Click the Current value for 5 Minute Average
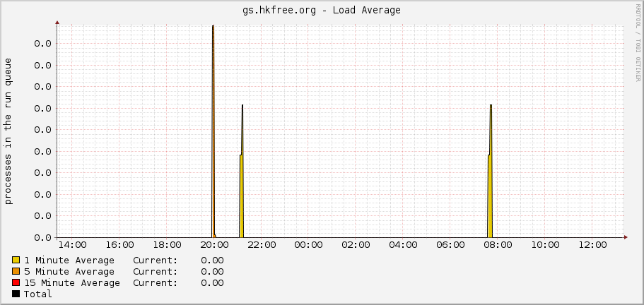This screenshot has height=305, width=644. (212, 271)
